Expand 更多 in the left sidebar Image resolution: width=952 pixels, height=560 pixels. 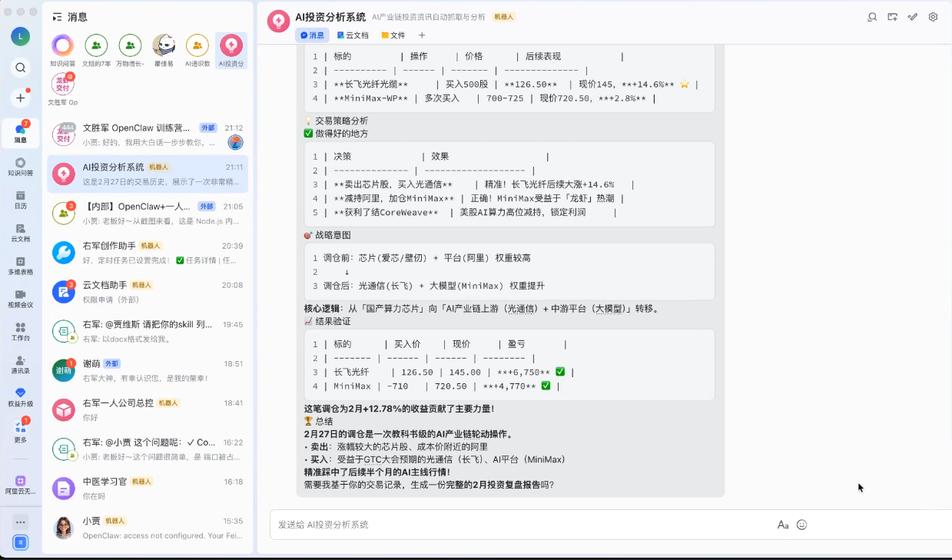tap(21, 431)
